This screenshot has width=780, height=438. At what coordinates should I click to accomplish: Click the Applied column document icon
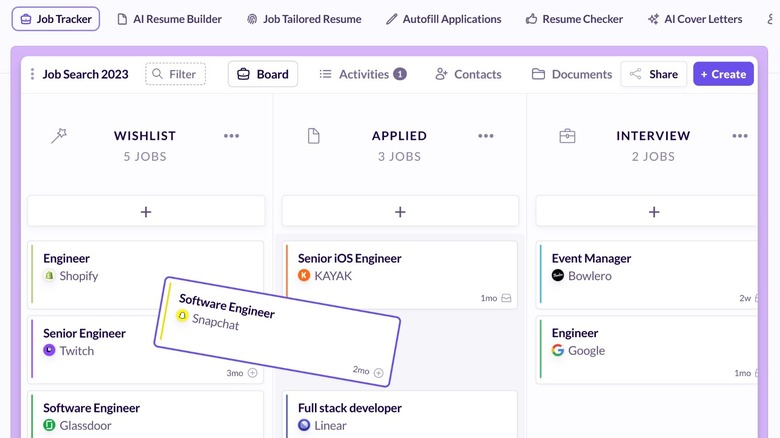click(313, 136)
